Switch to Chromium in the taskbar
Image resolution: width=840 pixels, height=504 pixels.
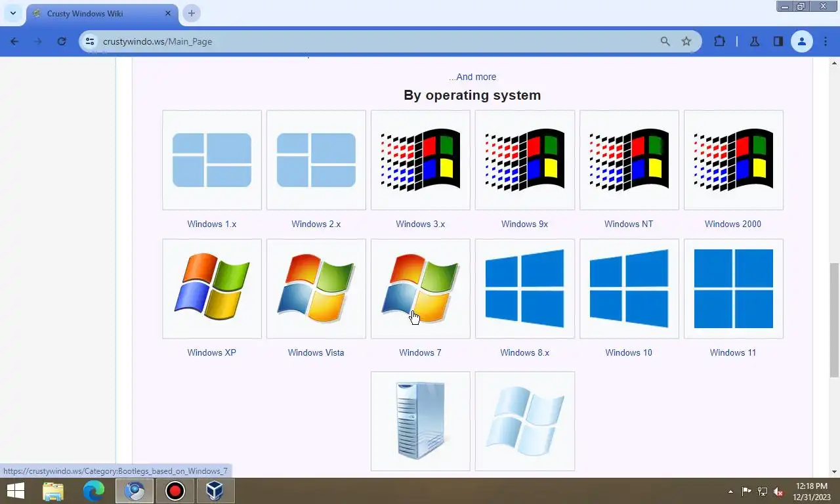pyautogui.click(x=135, y=491)
